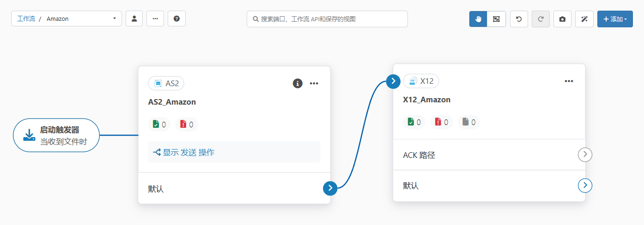Click the search ports and workflows field
The height and width of the screenshot is (225, 644).
click(x=327, y=19)
